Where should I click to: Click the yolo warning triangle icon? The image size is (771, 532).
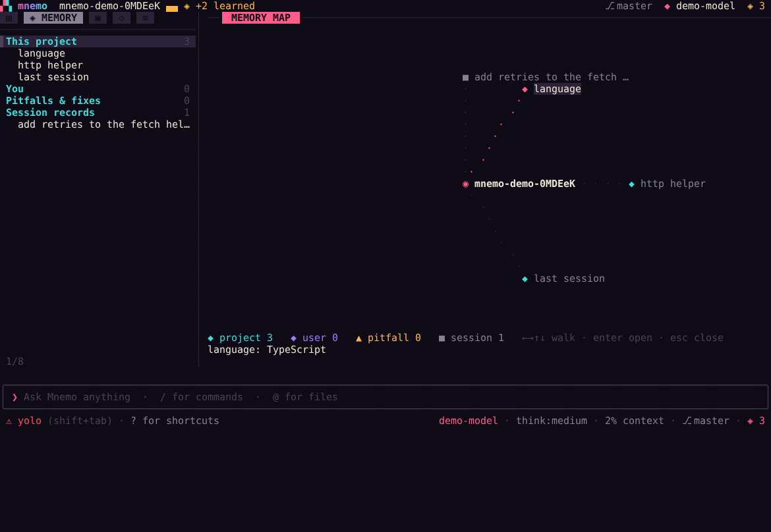click(x=9, y=421)
